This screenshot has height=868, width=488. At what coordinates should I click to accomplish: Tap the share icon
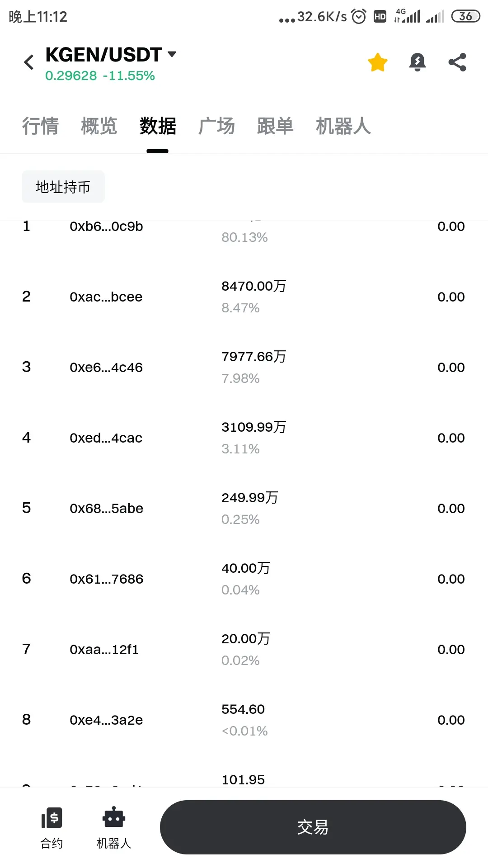[x=457, y=62]
